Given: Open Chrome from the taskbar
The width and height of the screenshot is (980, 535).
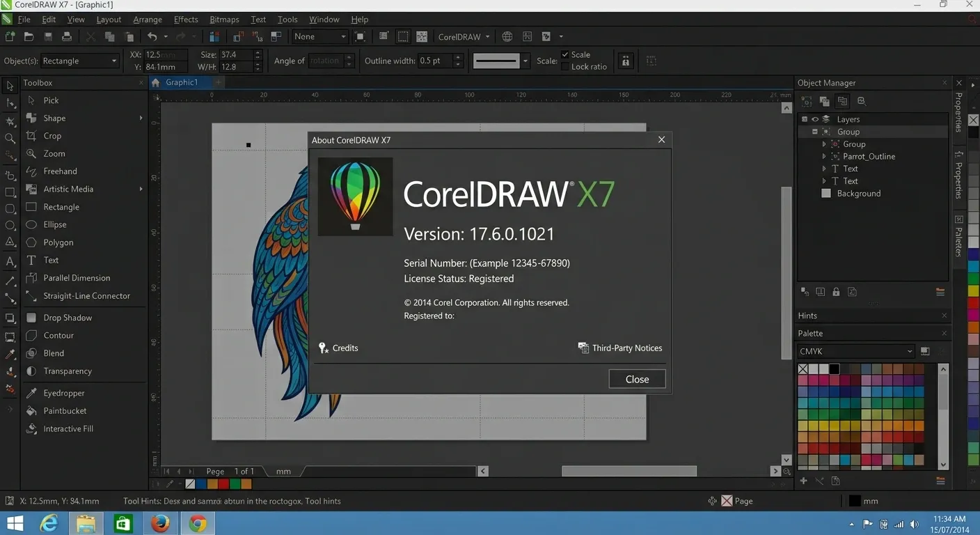Looking at the screenshot, I should 198,523.
